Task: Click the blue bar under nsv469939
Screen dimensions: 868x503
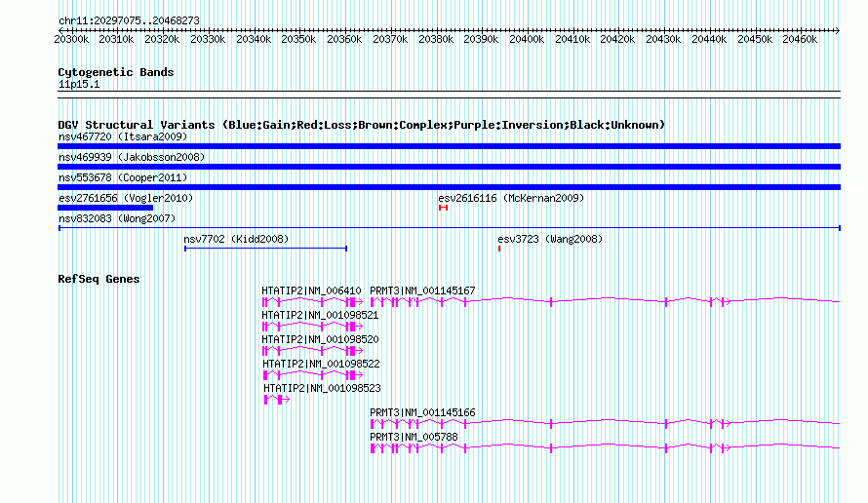Action: [449, 167]
